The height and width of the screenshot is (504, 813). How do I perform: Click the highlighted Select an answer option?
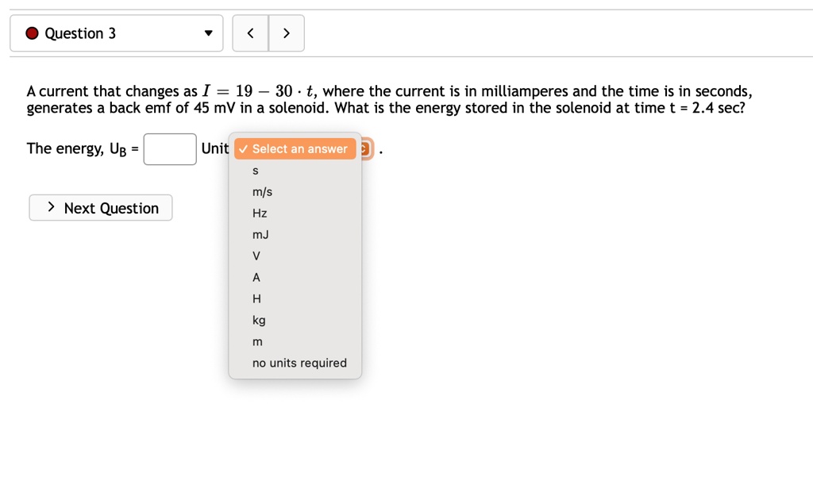coord(295,148)
